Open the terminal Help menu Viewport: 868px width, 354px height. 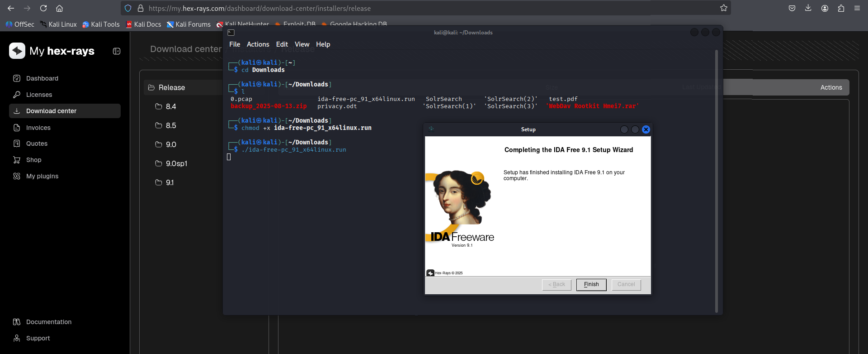point(323,44)
